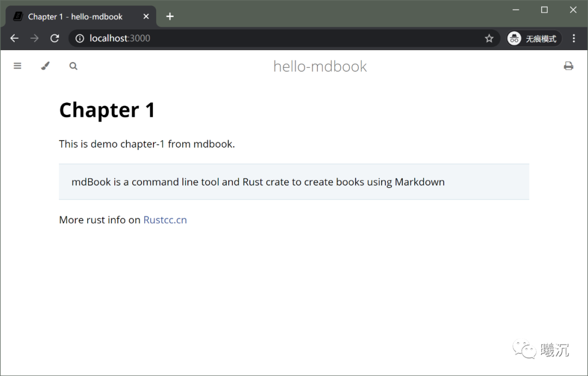Bookmark this page with the star icon
588x376 pixels.
pos(489,38)
